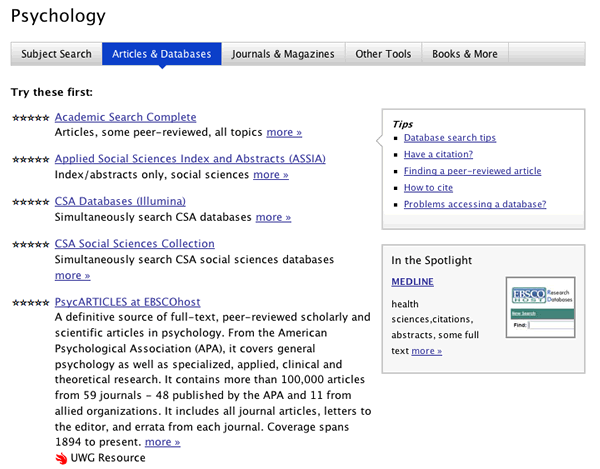Click the 'Try these first:' heading
This screenshot has height=469, width=600.
(x=52, y=92)
